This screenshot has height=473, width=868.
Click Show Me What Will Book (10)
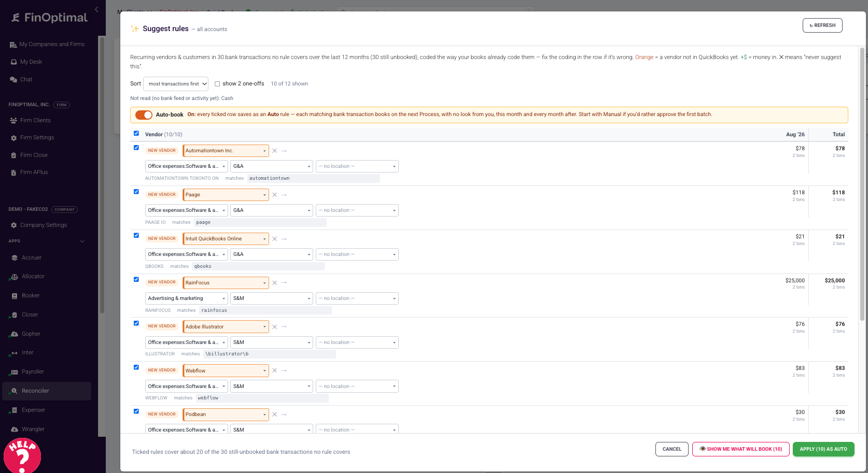tap(741, 449)
